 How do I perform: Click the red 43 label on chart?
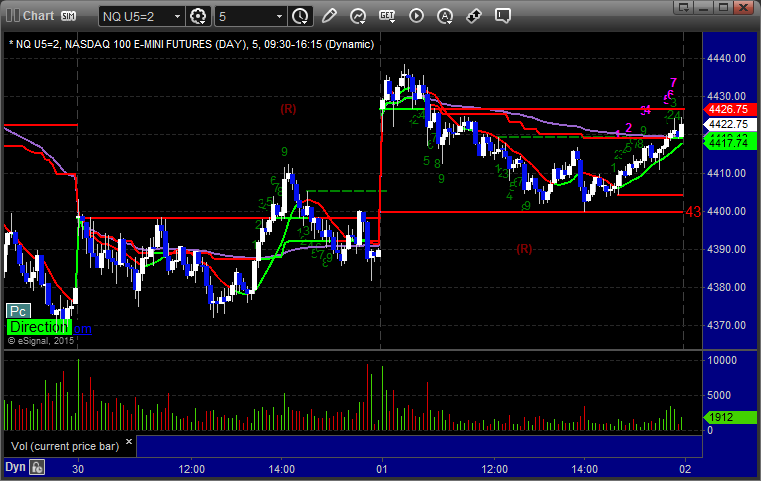(x=693, y=212)
